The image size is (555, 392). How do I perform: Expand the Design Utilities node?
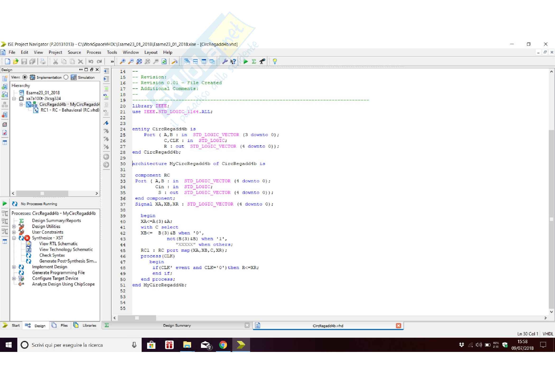(x=14, y=226)
